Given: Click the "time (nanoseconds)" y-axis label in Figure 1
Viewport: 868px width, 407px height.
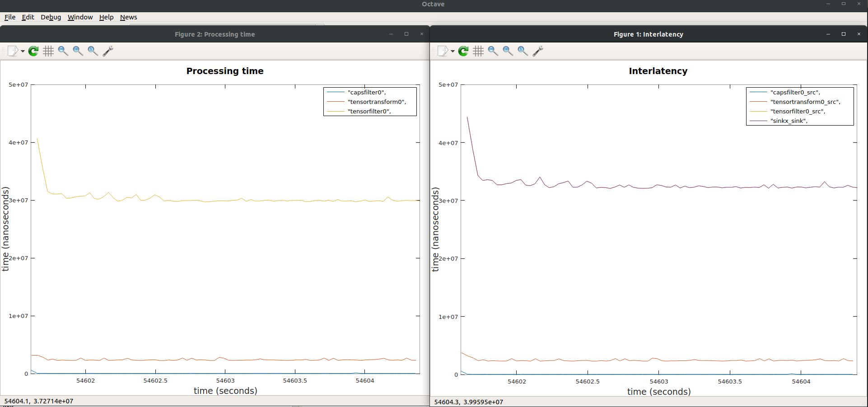Looking at the screenshot, I should 435,229.
